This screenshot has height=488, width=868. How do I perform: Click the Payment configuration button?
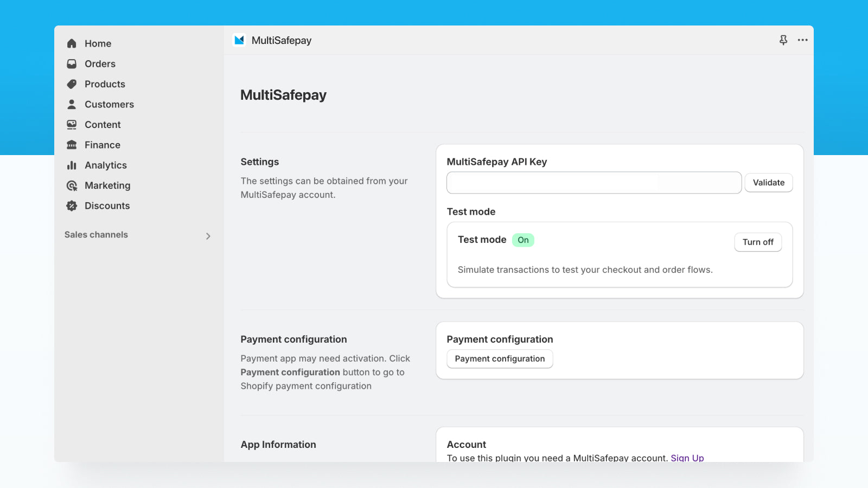point(500,359)
